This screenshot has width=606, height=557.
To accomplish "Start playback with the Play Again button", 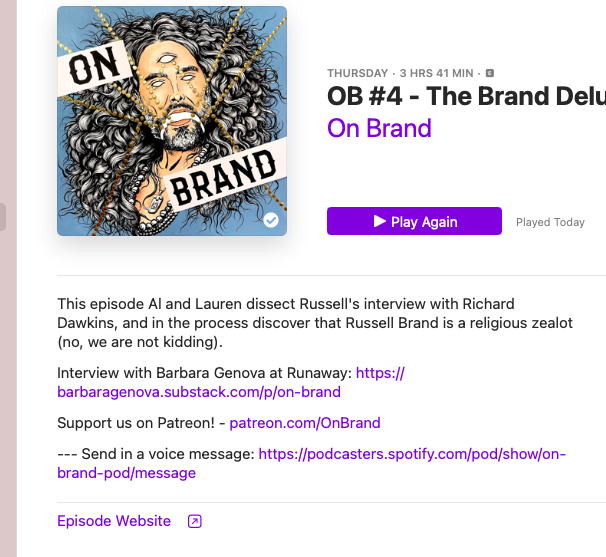I will (x=414, y=221).
